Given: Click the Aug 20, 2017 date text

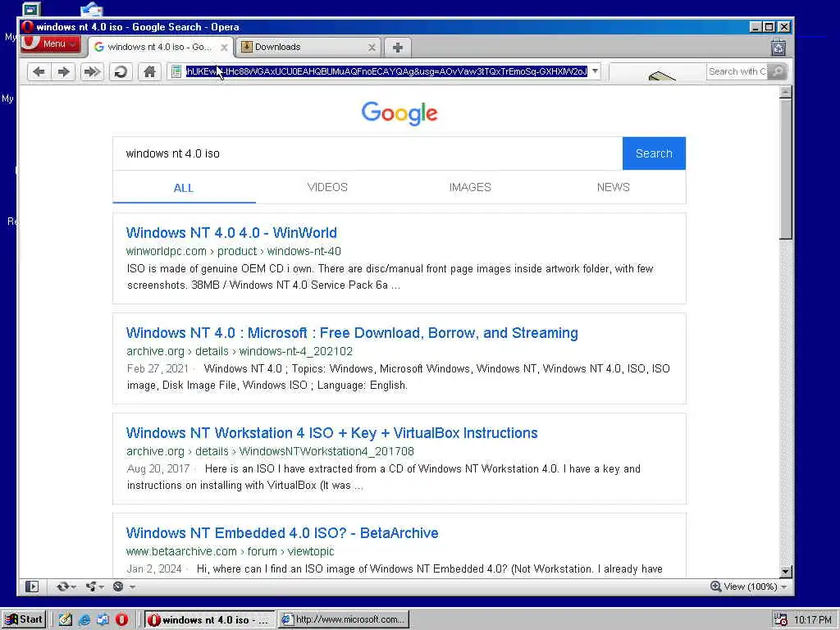Looking at the screenshot, I should (x=158, y=469).
